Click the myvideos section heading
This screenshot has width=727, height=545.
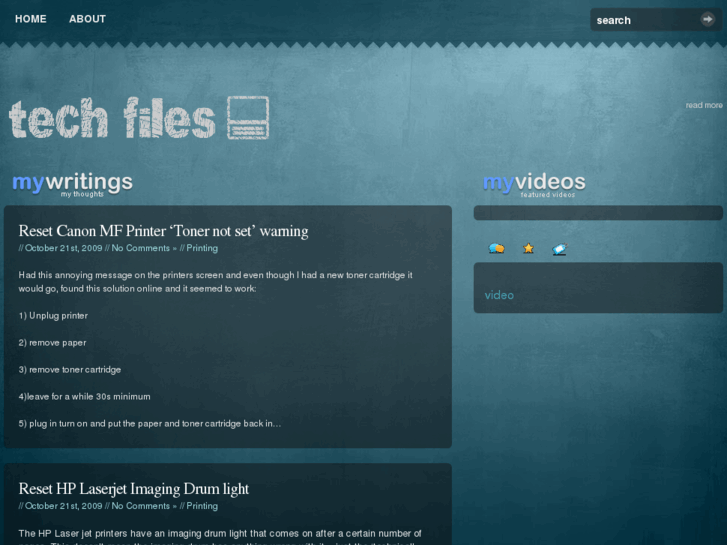[x=534, y=184]
